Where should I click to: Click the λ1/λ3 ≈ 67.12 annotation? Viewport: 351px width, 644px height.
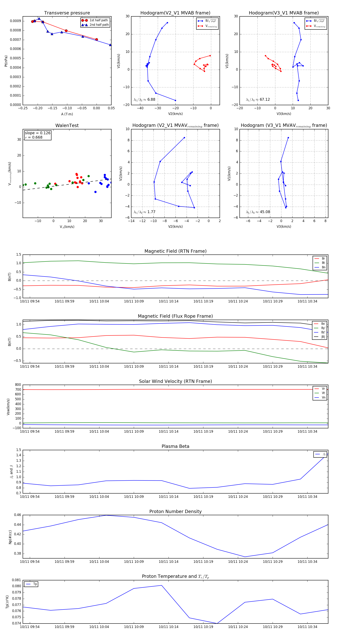tap(258, 100)
